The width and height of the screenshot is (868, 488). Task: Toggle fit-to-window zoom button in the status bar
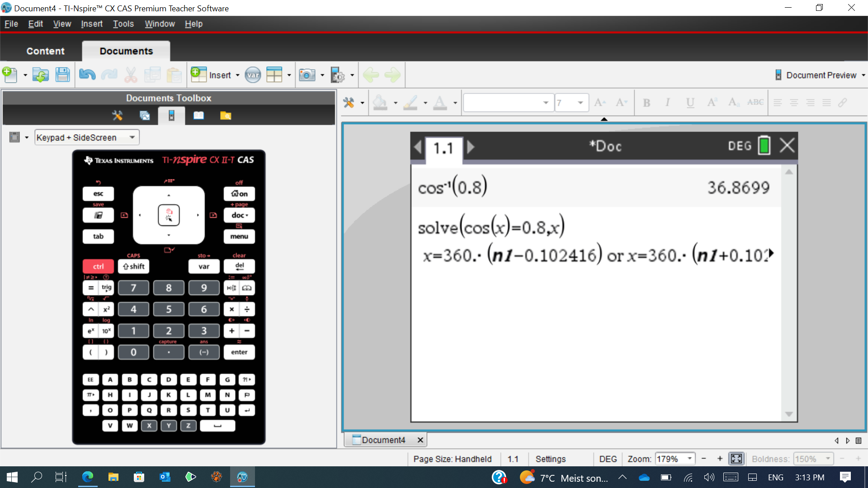(x=736, y=459)
